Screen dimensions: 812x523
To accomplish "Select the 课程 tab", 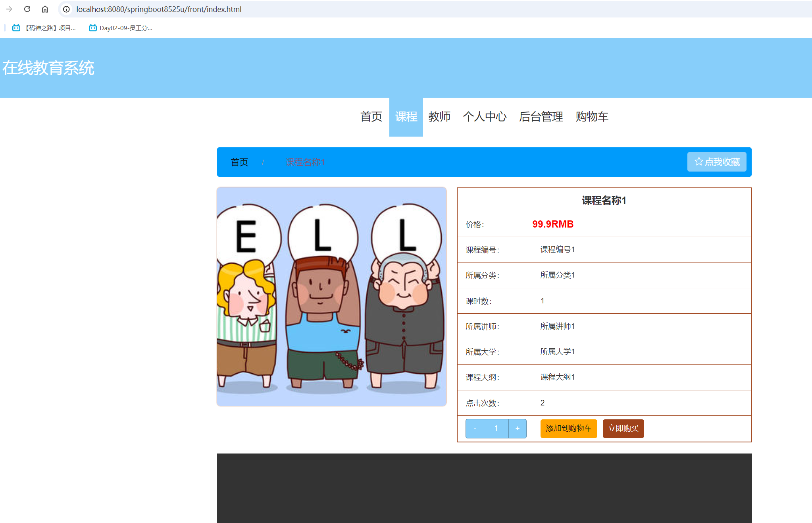I will pos(406,117).
